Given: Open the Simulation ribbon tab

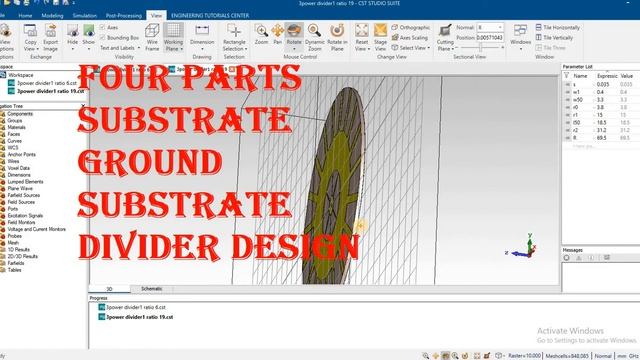Looking at the screenshot, I should [x=84, y=16].
